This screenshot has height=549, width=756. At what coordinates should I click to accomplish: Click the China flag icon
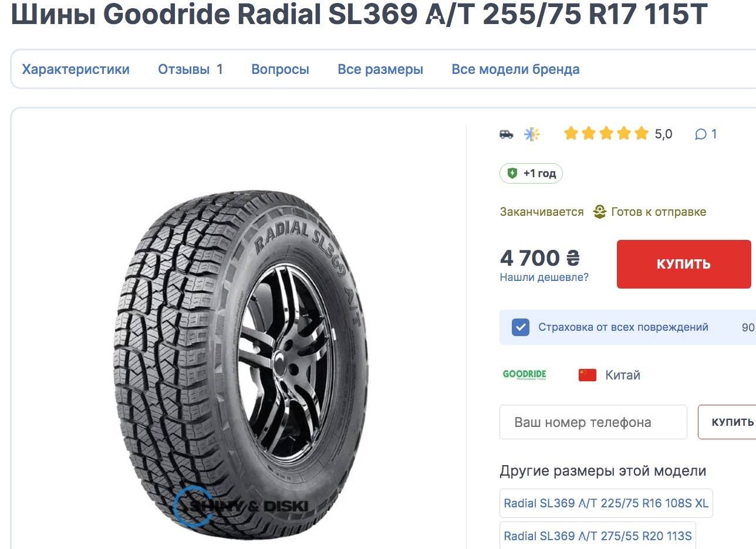587,375
